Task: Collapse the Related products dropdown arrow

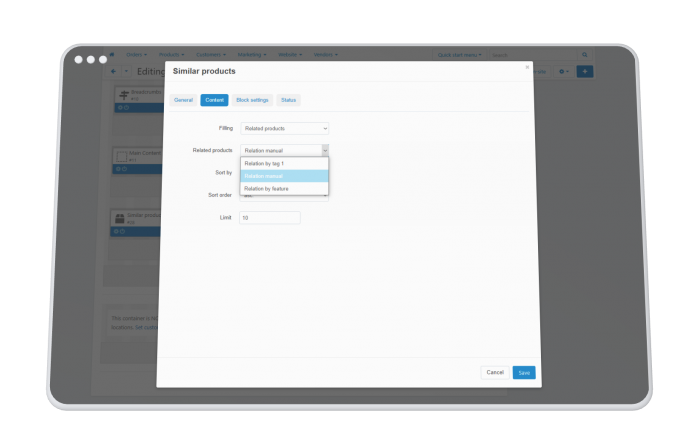Action: (x=325, y=150)
